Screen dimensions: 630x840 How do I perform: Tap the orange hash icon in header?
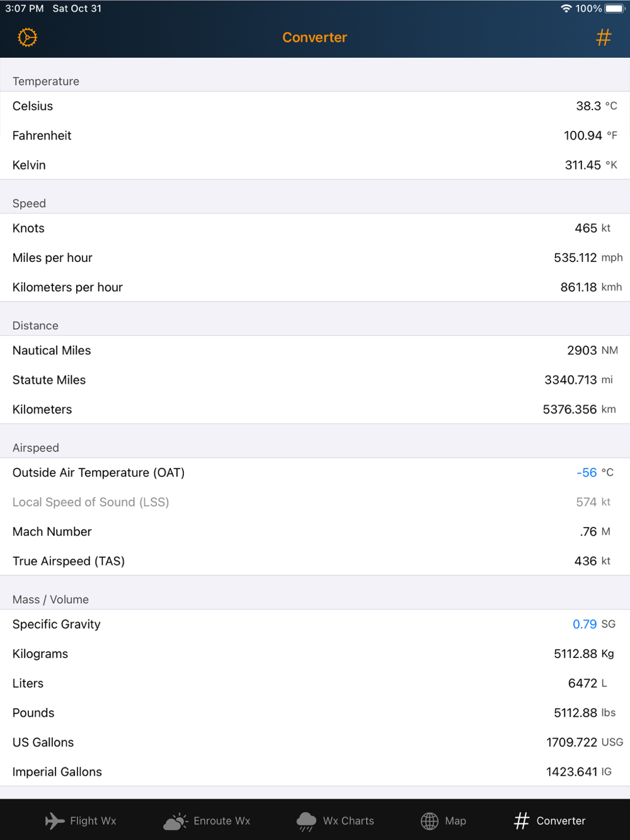[603, 38]
